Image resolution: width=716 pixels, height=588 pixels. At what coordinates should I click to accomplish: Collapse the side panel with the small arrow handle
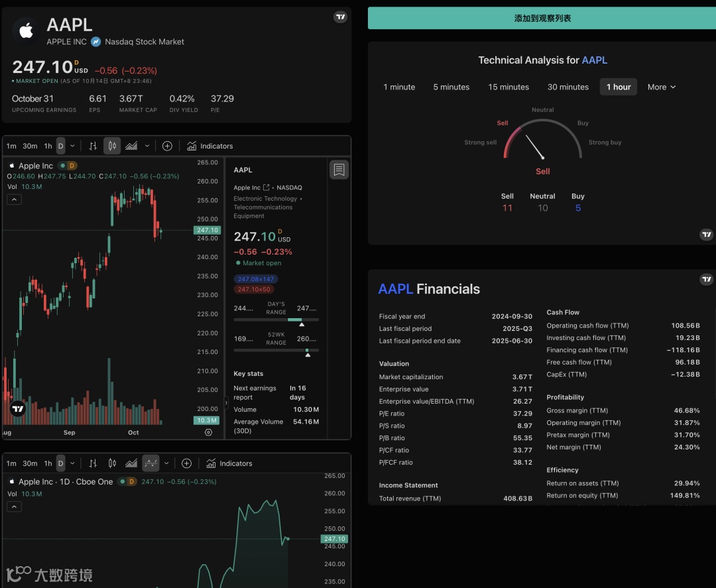coord(226,402)
